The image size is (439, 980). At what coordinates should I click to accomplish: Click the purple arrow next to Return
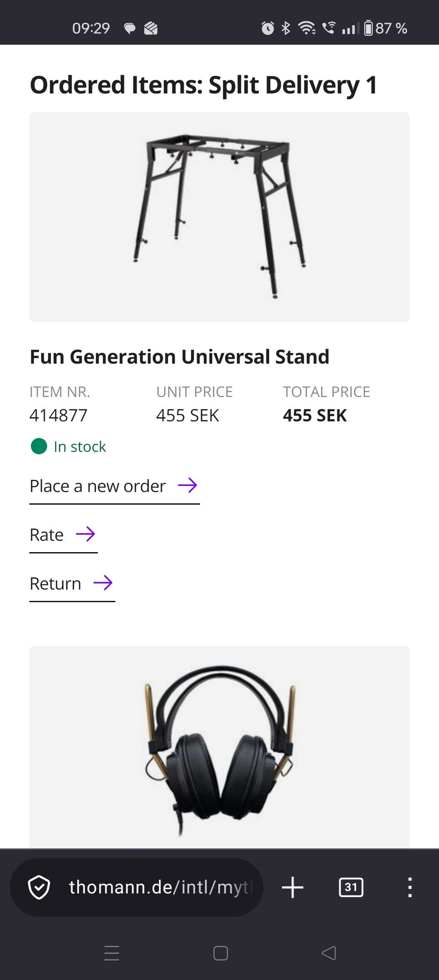point(103,583)
